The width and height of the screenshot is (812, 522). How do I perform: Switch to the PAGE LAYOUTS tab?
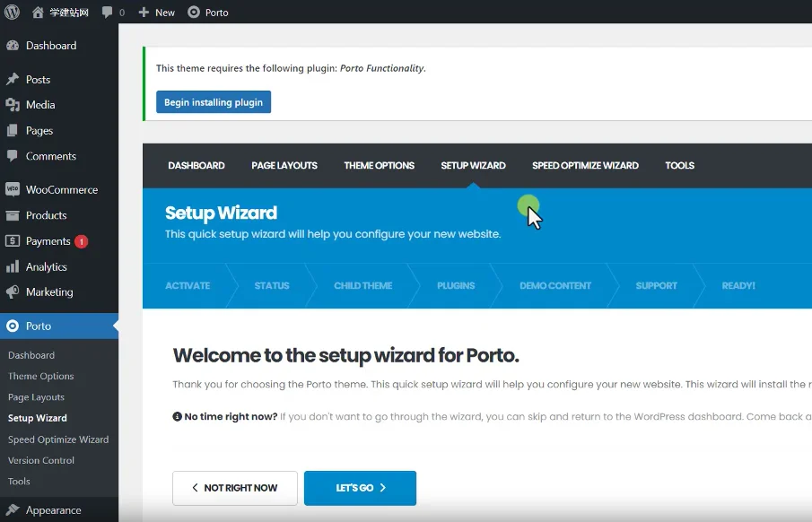(x=284, y=165)
